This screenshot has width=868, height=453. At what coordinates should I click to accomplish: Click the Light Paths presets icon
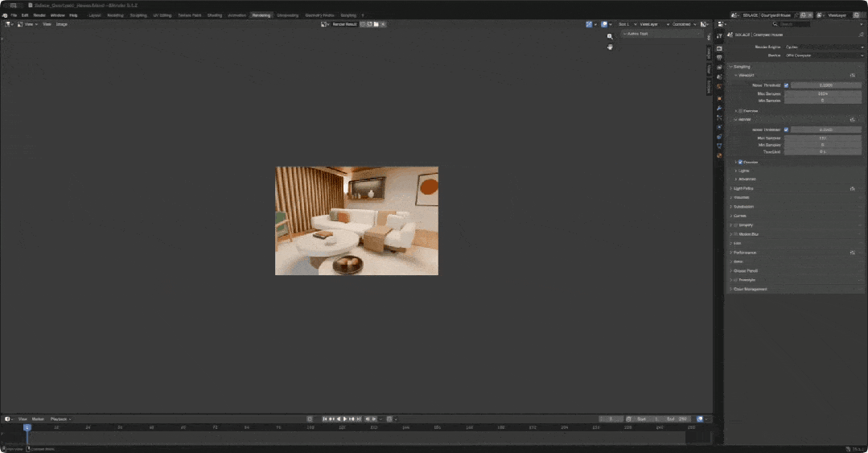(853, 189)
